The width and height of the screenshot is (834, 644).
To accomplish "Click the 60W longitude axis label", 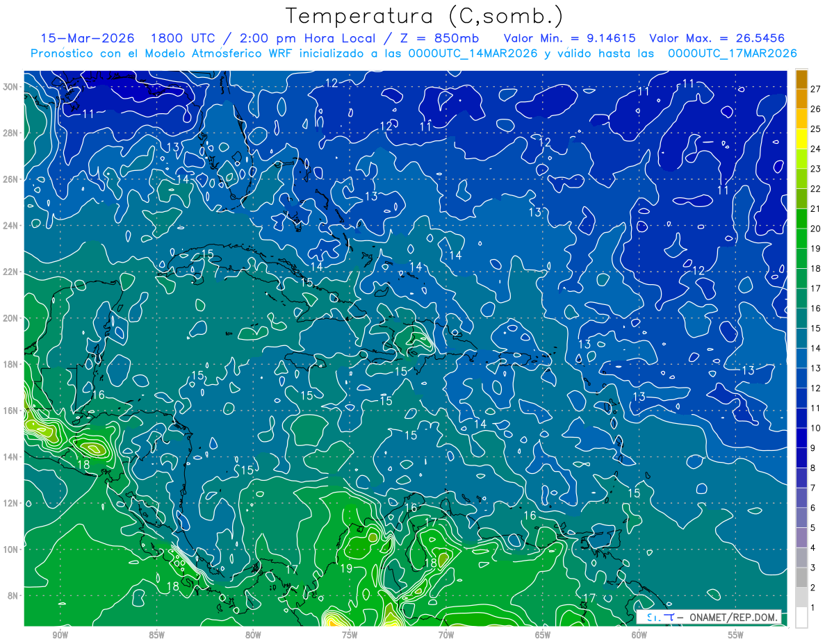I will tap(639, 635).
